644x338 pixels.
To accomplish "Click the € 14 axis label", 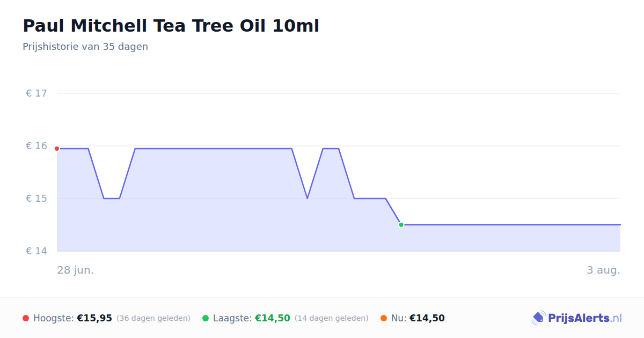I will point(36,251).
